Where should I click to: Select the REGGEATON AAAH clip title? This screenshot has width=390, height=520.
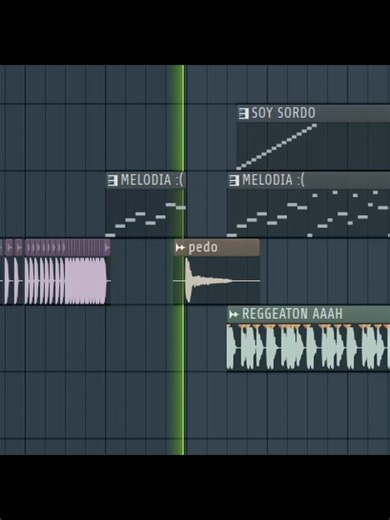pos(292,314)
